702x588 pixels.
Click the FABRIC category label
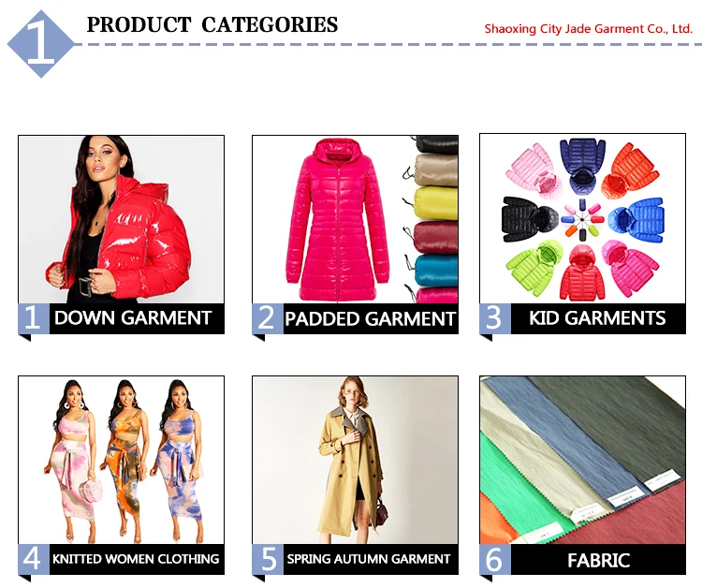tap(598, 559)
